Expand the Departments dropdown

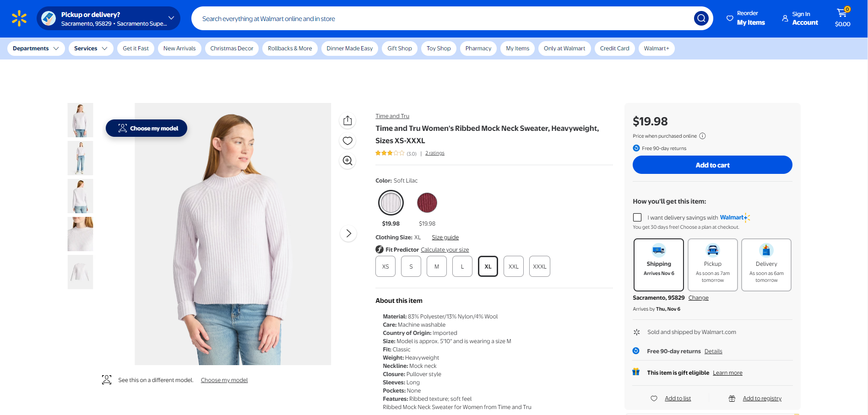[36, 49]
